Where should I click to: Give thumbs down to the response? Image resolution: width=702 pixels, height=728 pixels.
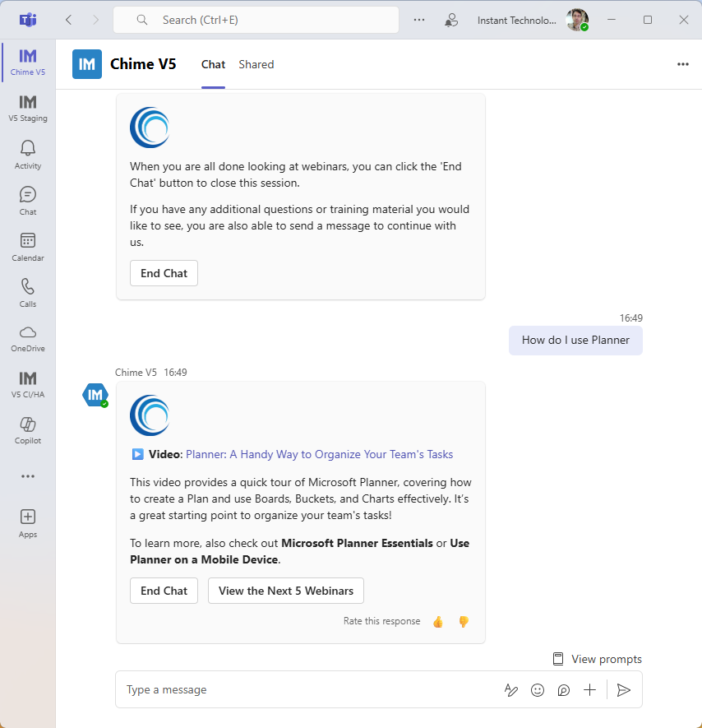pos(464,622)
